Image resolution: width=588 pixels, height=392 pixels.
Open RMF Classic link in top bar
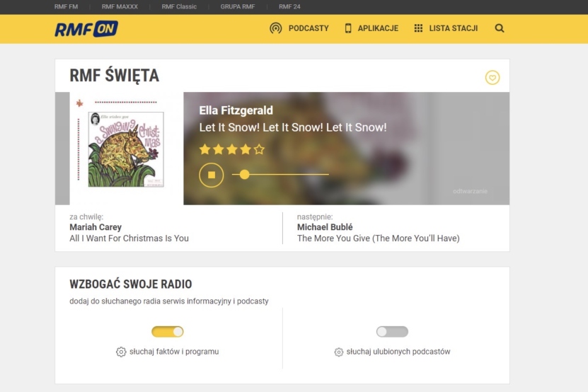[179, 7]
